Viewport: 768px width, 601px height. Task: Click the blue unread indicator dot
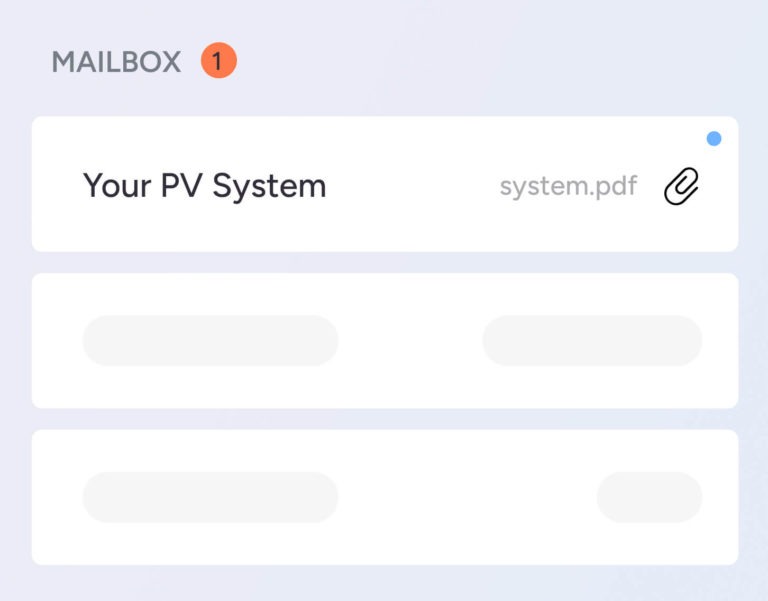click(714, 139)
